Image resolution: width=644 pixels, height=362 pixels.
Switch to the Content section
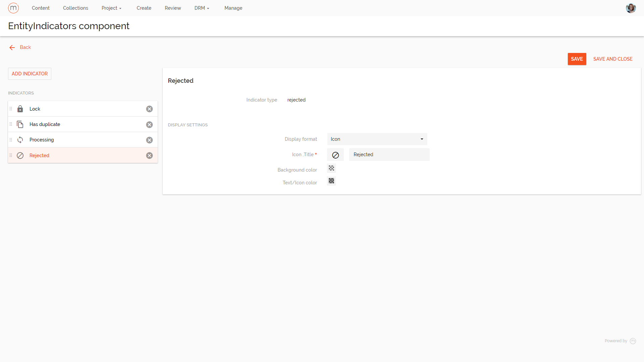(x=41, y=8)
